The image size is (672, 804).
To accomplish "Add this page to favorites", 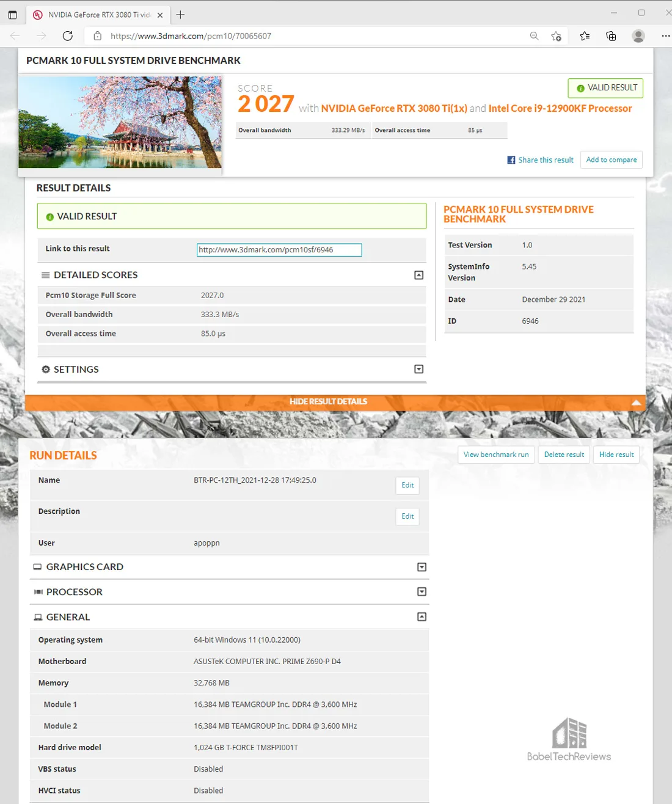I will coord(556,36).
